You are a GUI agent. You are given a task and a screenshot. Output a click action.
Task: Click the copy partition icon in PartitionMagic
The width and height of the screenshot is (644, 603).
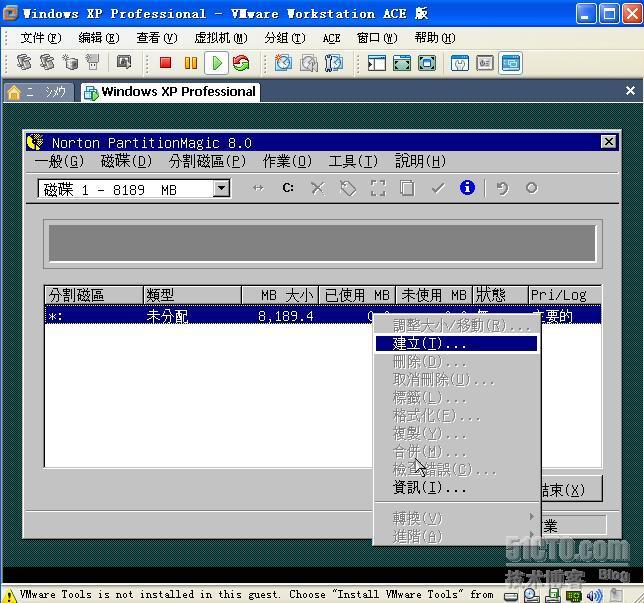[407, 189]
